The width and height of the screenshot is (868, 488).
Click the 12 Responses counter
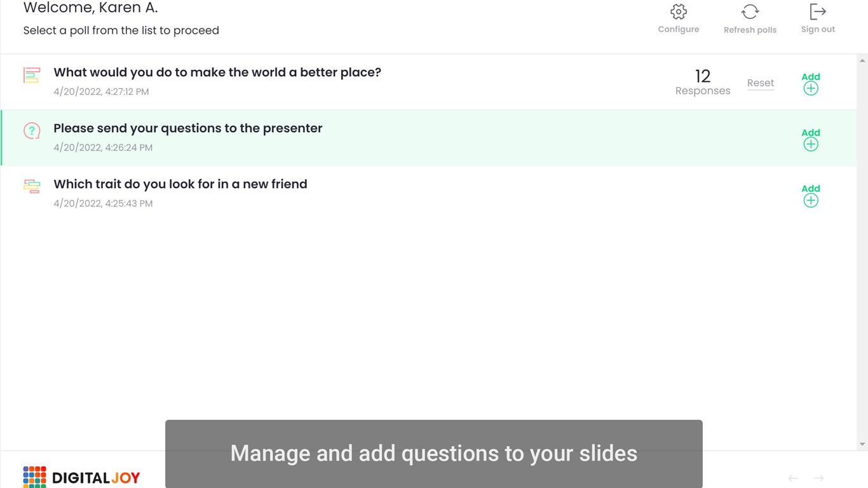point(702,83)
